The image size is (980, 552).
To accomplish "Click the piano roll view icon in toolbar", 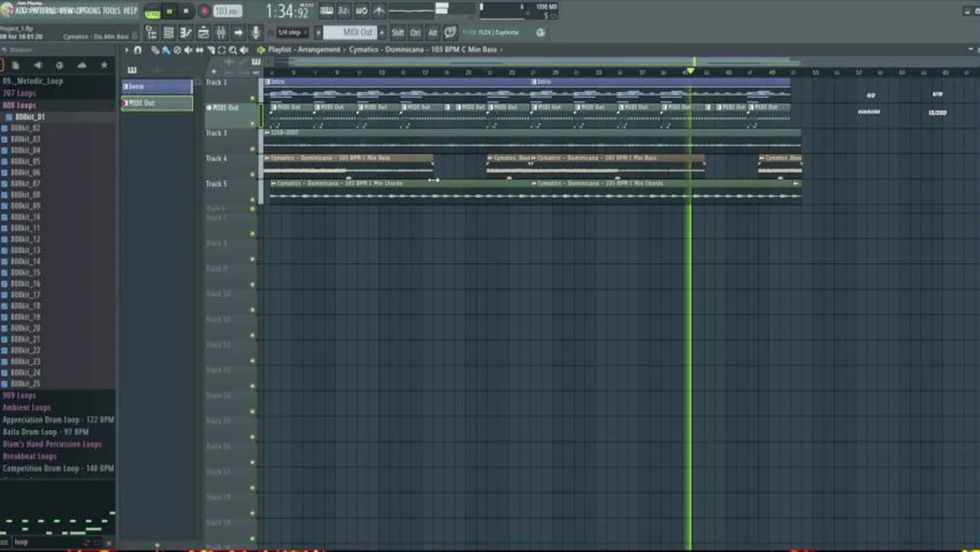I will coord(186,32).
